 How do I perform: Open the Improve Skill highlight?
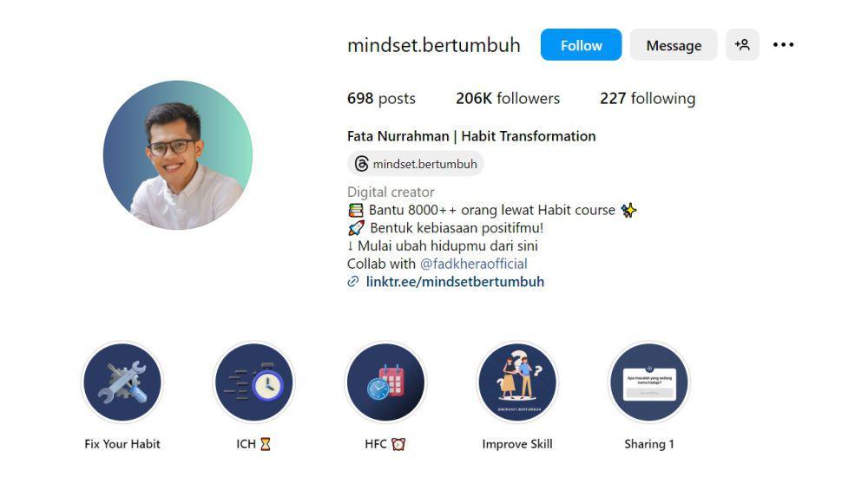(517, 382)
